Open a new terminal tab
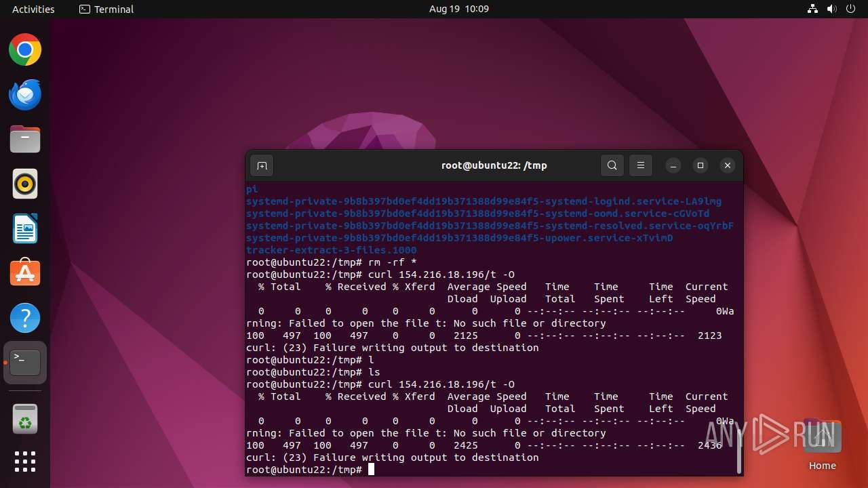This screenshot has width=868, height=488. click(262, 165)
